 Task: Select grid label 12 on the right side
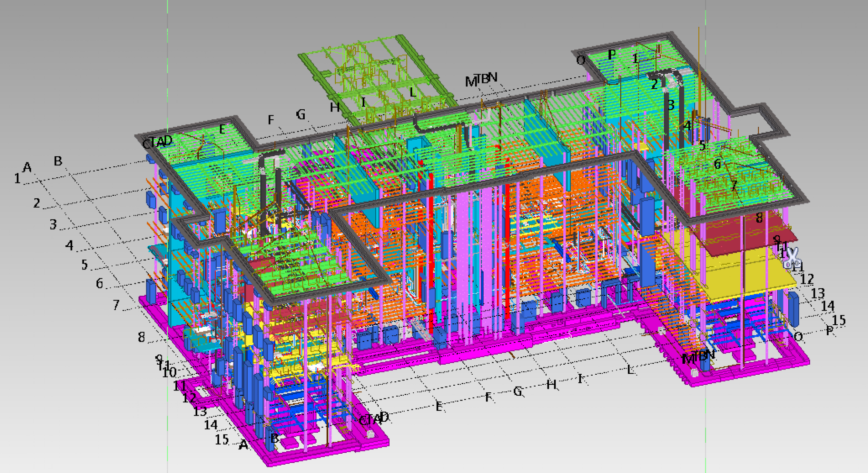pos(807,279)
